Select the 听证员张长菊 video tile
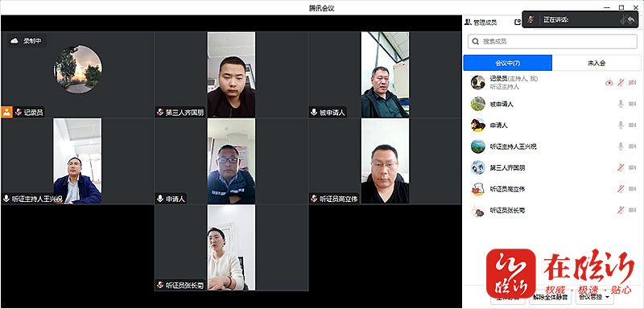The width and height of the screenshot is (644, 309). pyautogui.click(x=231, y=248)
